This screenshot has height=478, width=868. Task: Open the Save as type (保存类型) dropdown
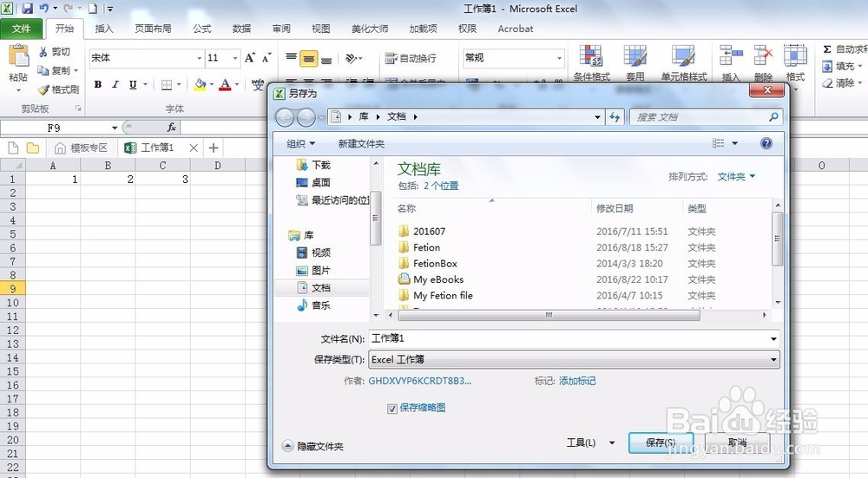pos(574,360)
